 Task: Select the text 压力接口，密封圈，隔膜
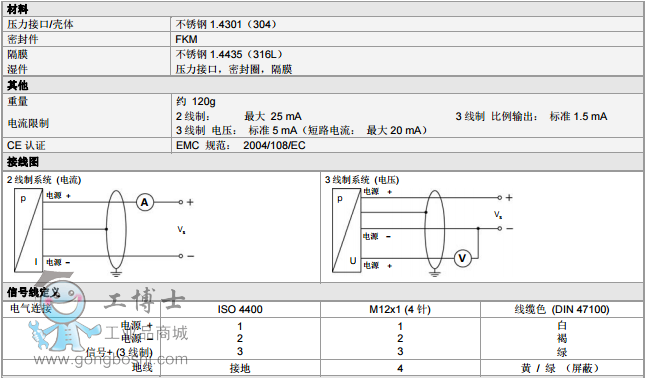click(x=234, y=69)
